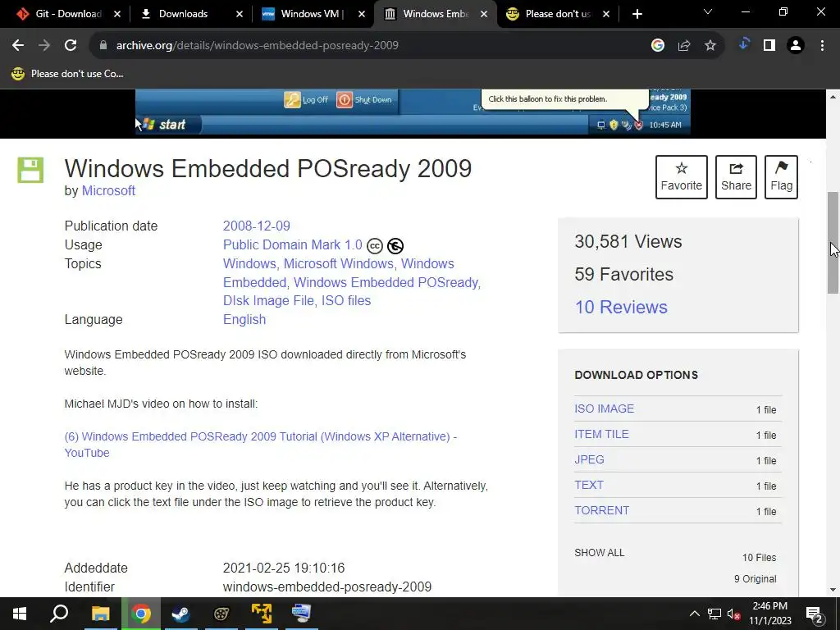Viewport: 840px width, 630px height.
Task: Download the ISO IMAGE option
Action: coord(605,409)
